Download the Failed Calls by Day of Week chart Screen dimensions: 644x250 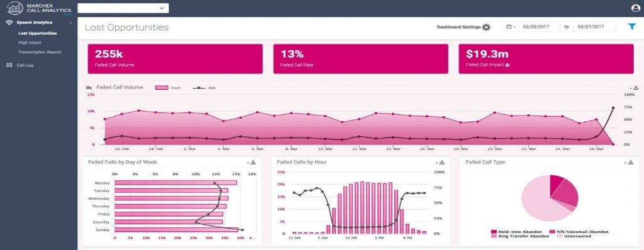click(253, 162)
